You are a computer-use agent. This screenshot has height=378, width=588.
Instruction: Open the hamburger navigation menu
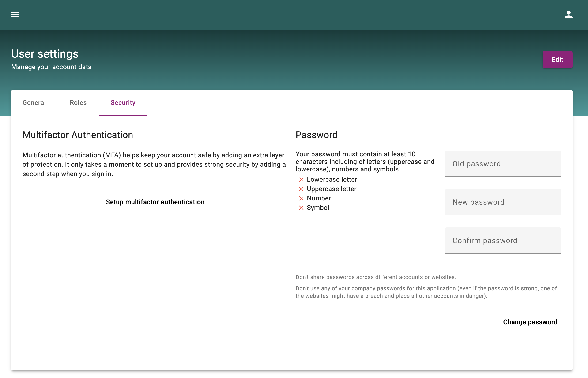point(15,15)
